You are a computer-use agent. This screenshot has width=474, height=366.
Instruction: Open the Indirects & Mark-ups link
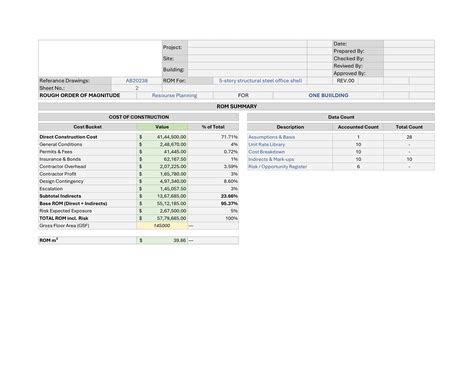(x=271, y=159)
